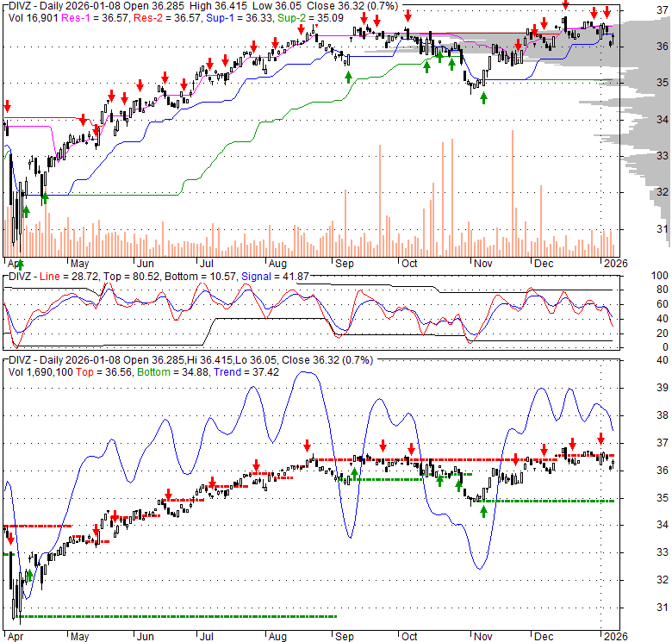Click the 'Vol 16,901' text in top chart
672x642 pixels.
[33, 18]
